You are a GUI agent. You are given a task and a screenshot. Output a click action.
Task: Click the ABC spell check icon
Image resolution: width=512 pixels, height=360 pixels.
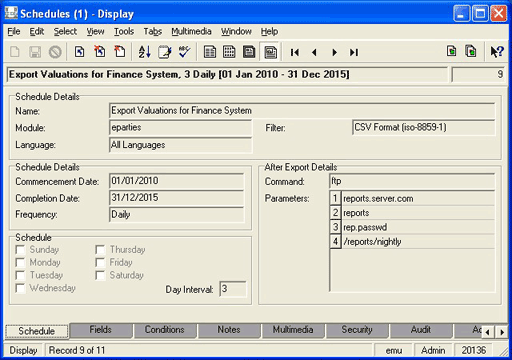[x=184, y=52]
